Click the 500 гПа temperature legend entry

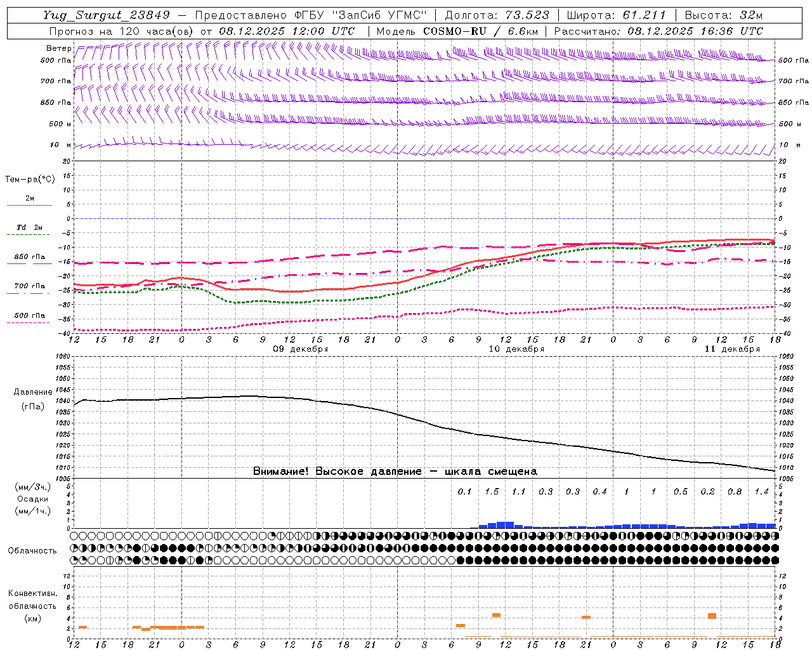[x=30, y=315]
